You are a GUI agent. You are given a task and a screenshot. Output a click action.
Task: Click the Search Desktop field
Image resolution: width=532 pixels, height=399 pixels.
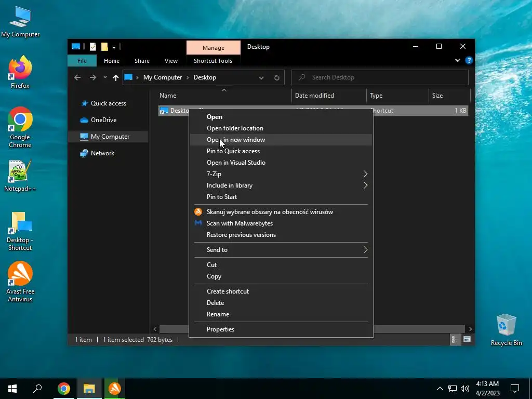[x=380, y=77]
